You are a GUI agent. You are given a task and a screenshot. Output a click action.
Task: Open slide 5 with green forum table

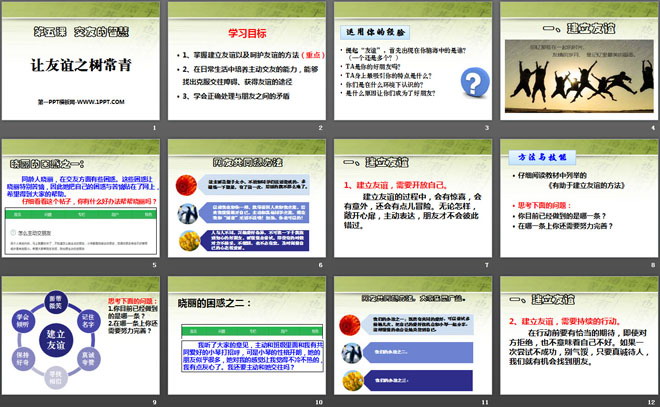point(80,198)
